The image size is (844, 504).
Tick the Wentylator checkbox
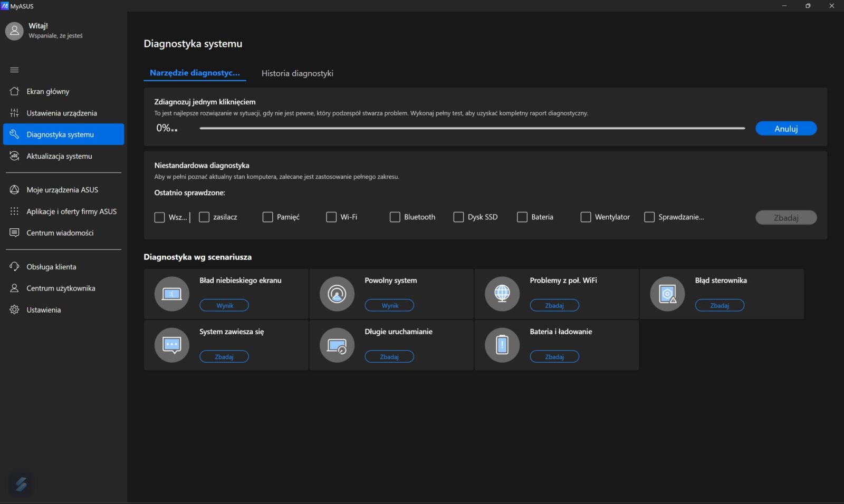586,217
